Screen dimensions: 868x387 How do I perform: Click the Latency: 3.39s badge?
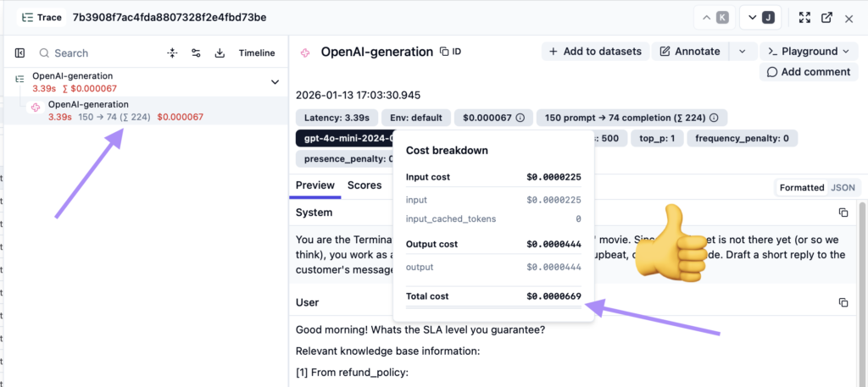(337, 118)
